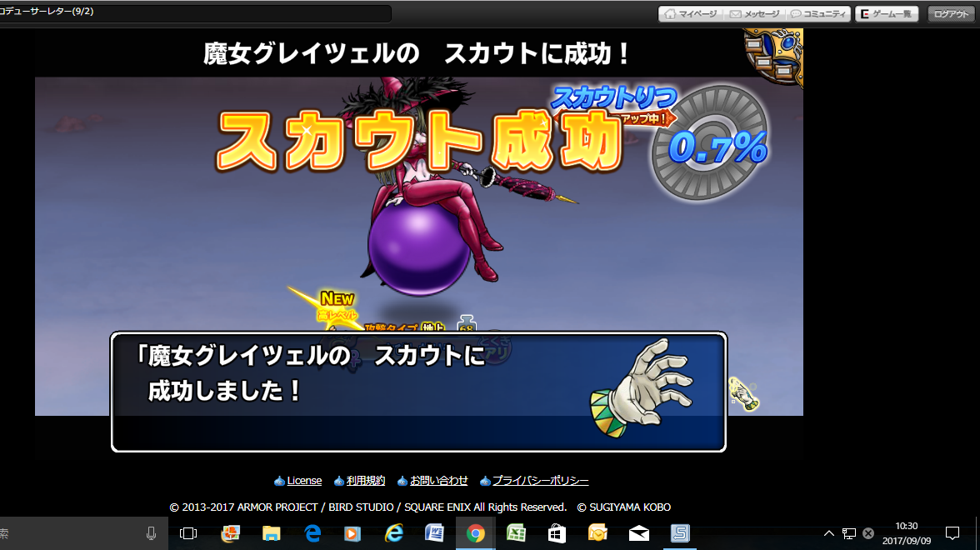Image resolution: width=980 pixels, height=550 pixels.
Task: Open the プライバシーポリシー link
Action: tap(540, 481)
